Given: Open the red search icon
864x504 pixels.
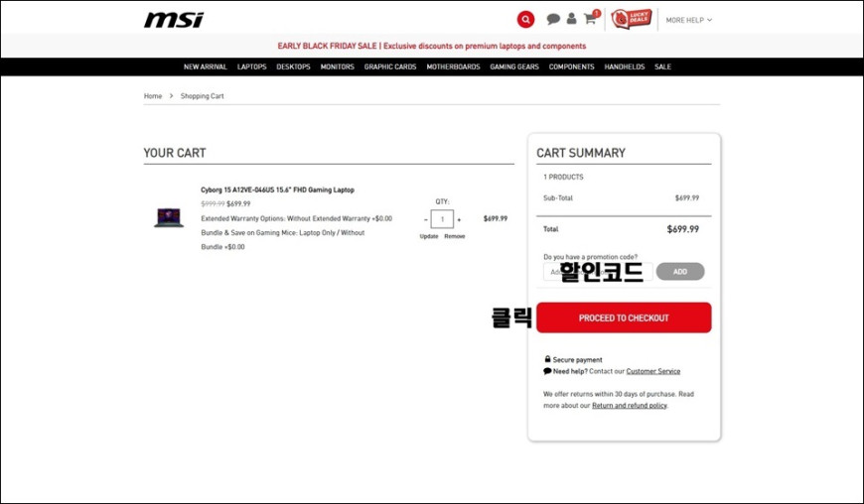Looking at the screenshot, I should pos(525,20).
